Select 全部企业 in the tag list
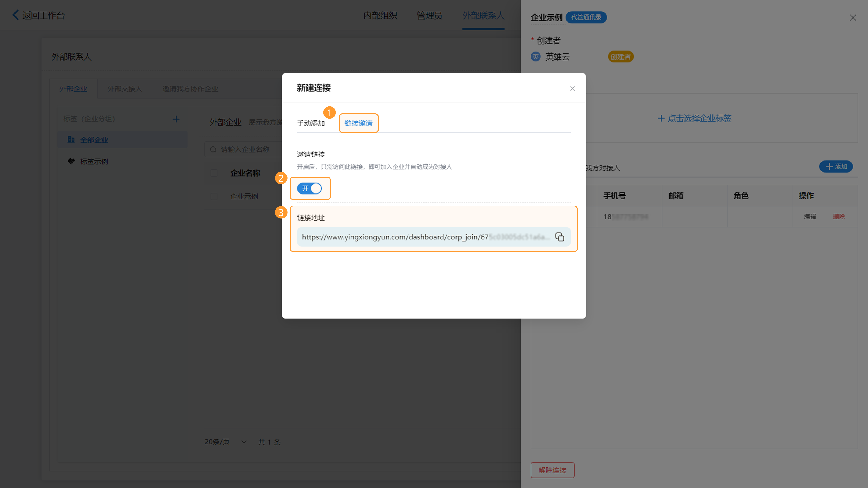This screenshot has height=488, width=868. tap(123, 140)
